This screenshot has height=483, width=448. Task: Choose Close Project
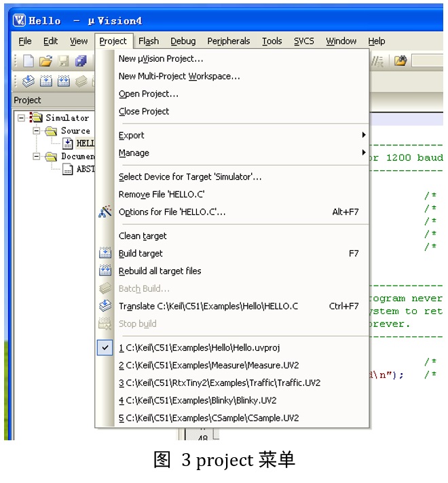(232, 111)
